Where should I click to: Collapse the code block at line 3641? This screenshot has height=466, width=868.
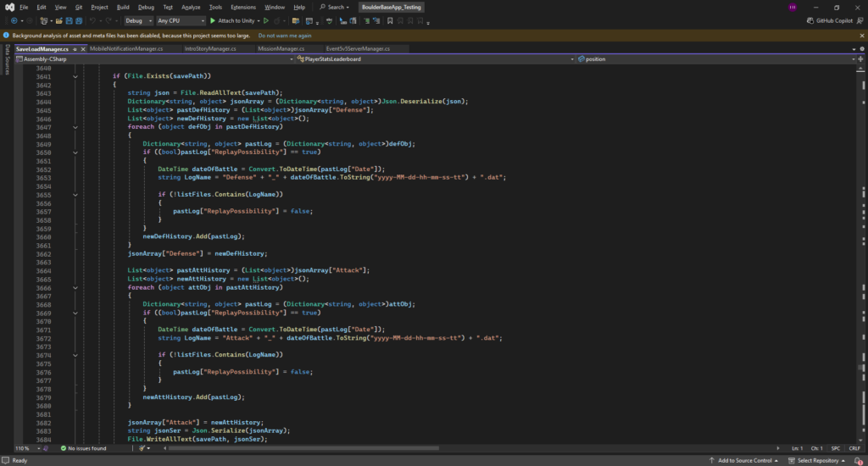click(75, 76)
